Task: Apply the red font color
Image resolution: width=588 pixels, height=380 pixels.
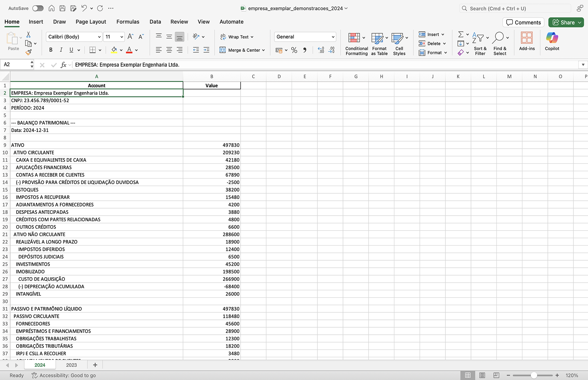Action: 129,50
